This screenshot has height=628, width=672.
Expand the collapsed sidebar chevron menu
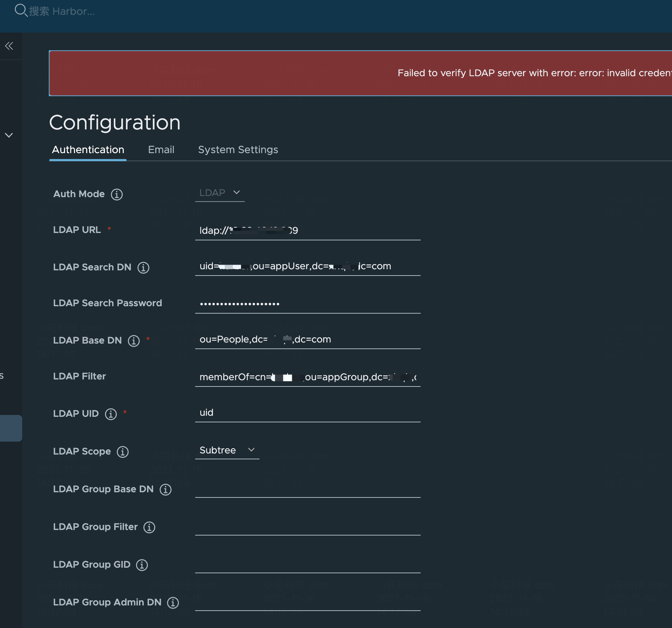[x=9, y=135]
